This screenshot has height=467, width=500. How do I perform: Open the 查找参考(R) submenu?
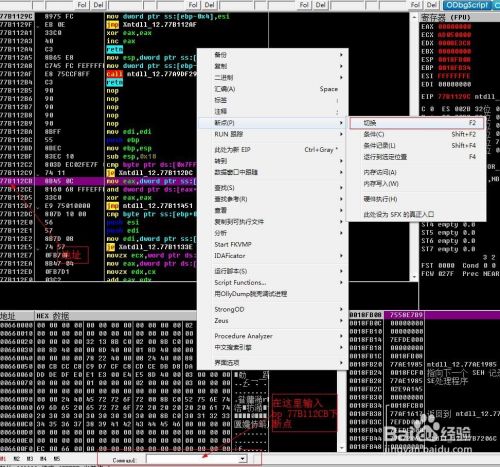pos(273,199)
